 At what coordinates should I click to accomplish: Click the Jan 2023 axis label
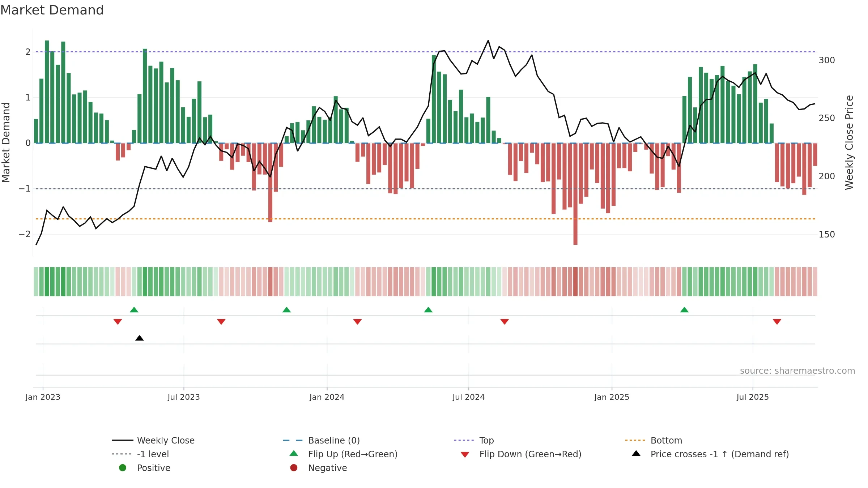[43, 397]
